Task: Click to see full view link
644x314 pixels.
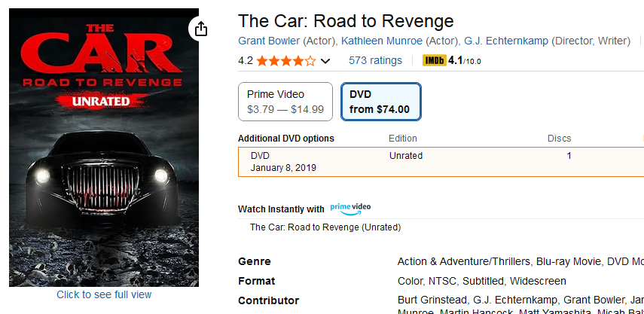Action: 104,294
